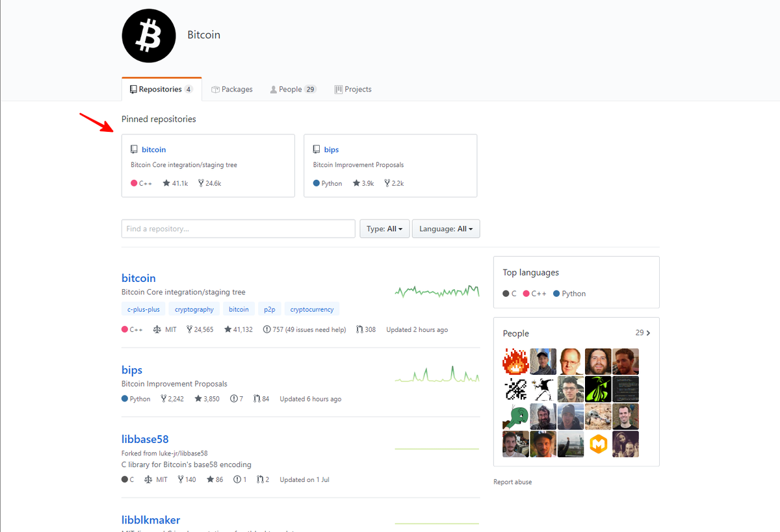Viewport: 780px width, 532px height.
Task: Open libbase58 forks count 140
Action: 187,479
